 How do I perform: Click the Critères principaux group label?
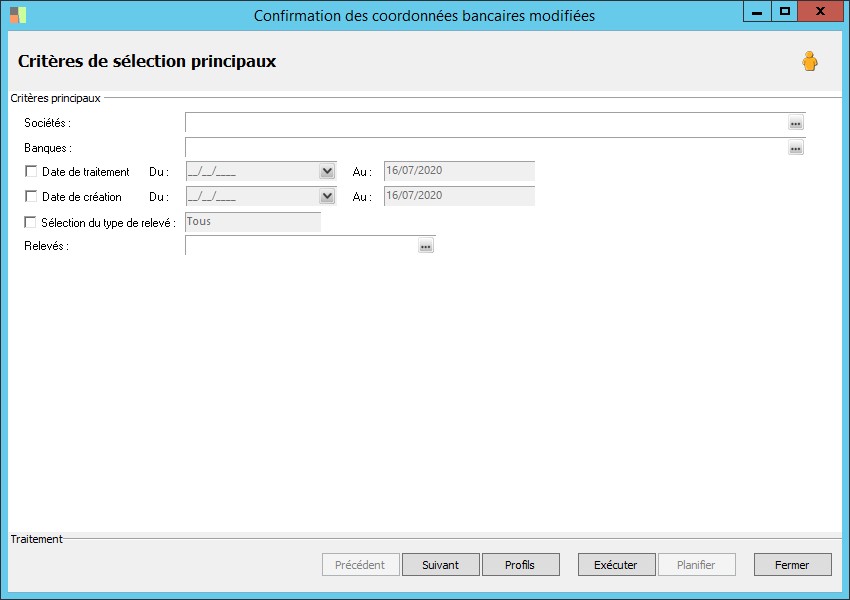pos(55,98)
